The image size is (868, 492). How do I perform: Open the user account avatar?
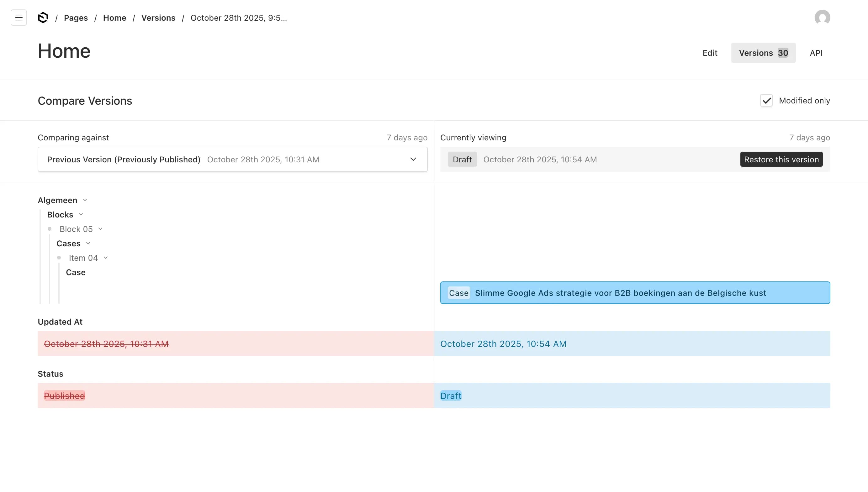pyautogui.click(x=822, y=18)
